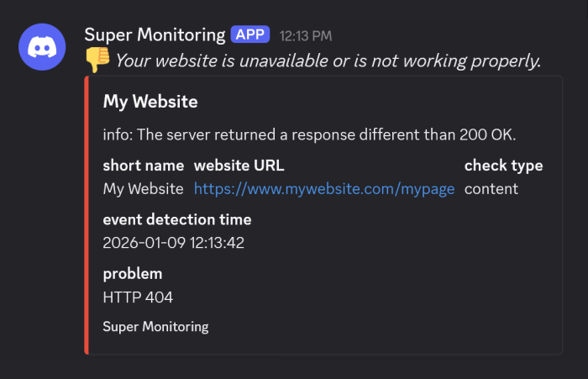The width and height of the screenshot is (588, 379).
Task: Click the 'problem' field label
Action: pyautogui.click(x=133, y=273)
